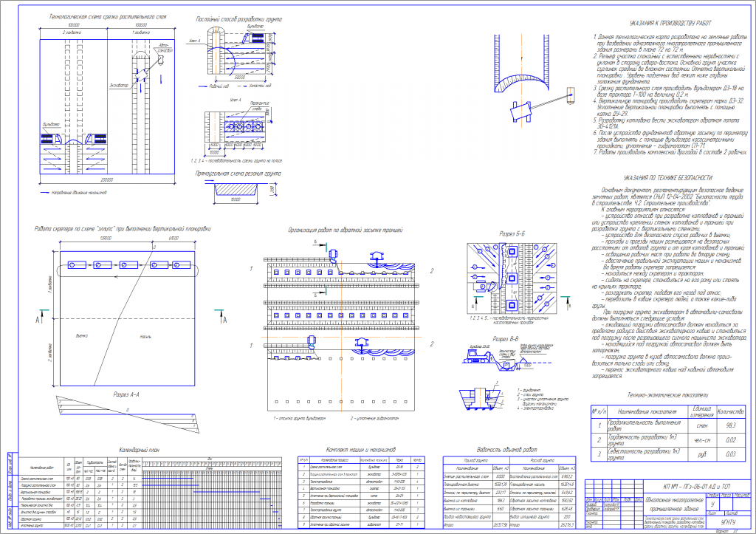This screenshot has height=534, width=756.
Task: Click the column header 'Наименование показателя'
Action: tap(647, 412)
